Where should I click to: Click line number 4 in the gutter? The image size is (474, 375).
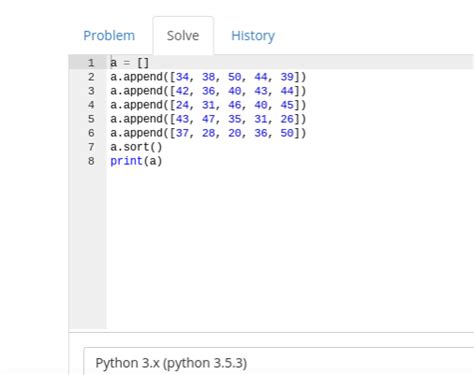point(91,105)
